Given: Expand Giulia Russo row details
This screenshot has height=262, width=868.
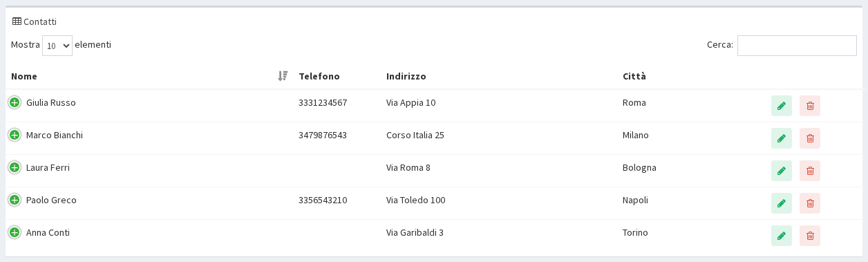Looking at the screenshot, I should pyautogui.click(x=15, y=102).
